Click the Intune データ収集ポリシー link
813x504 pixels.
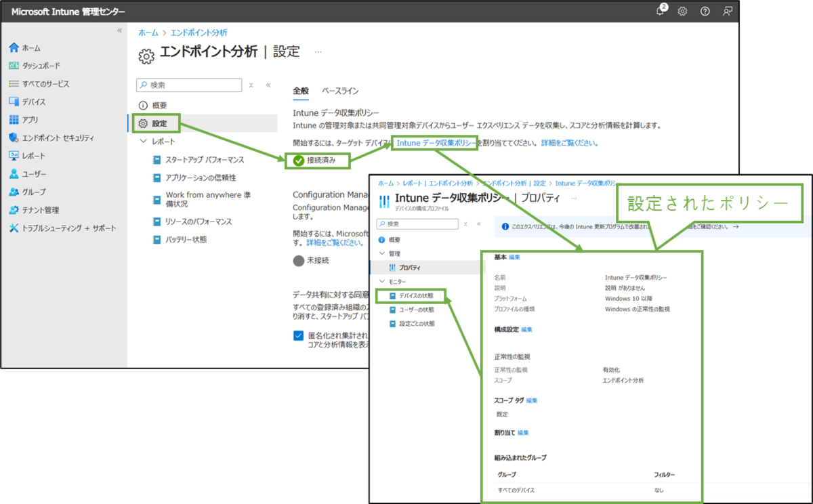pos(436,143)
